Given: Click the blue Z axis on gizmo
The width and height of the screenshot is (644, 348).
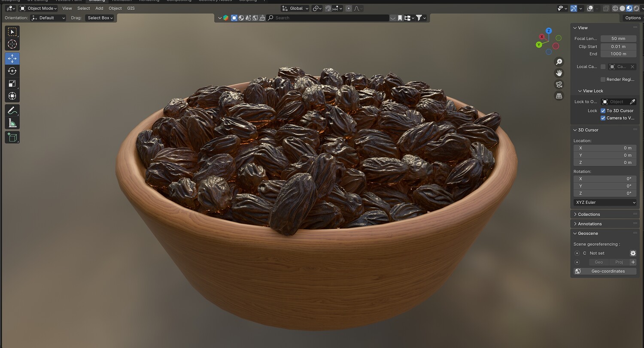Looking at the screenshot, I should pos(549,31).
